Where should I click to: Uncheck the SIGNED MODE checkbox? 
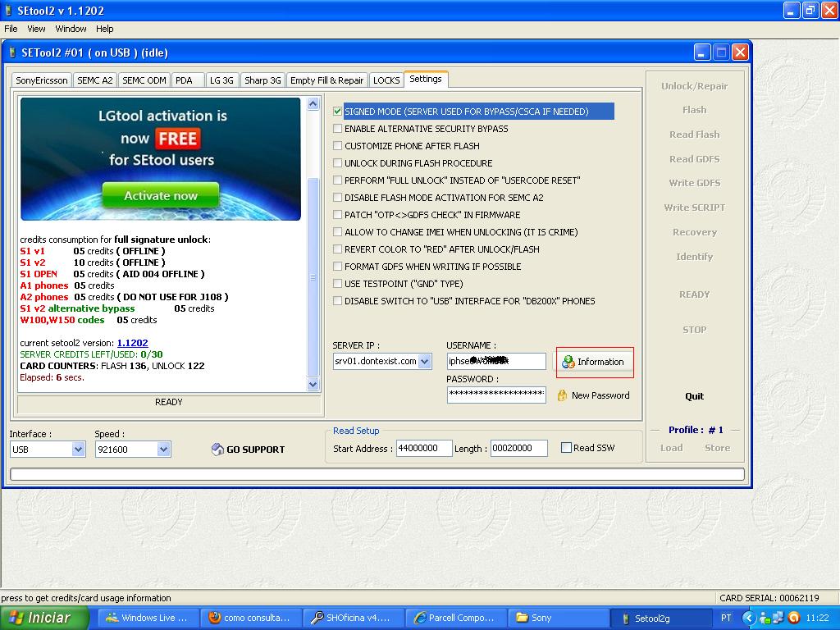pos(337,112)
